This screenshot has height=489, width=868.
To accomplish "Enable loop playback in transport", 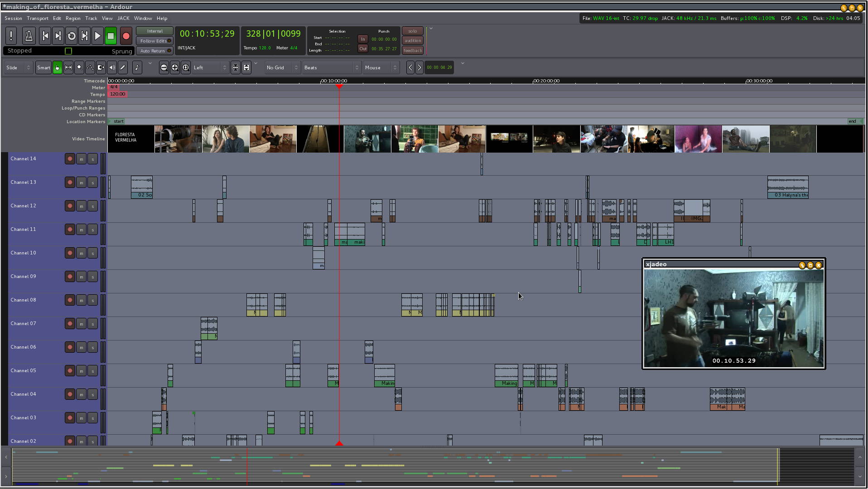I will click(x=71, y=36).
